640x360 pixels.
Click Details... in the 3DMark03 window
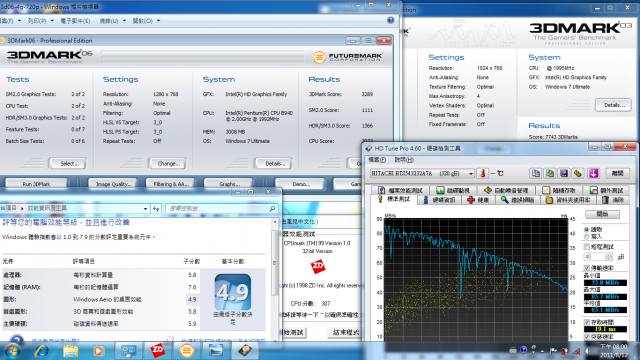(x=613, y=105)
